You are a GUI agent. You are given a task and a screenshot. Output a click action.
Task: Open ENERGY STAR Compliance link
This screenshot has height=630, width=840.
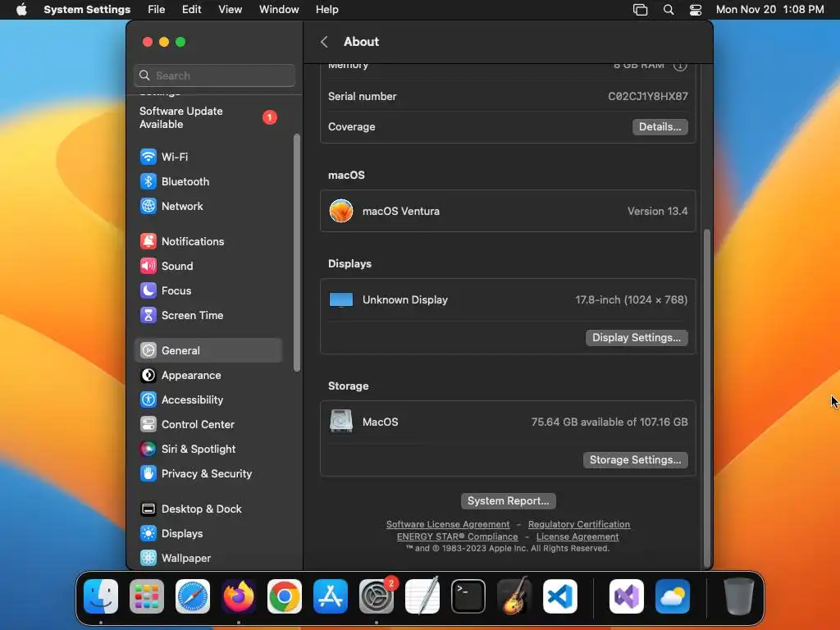pyautogui.click(x=458, y=536)
